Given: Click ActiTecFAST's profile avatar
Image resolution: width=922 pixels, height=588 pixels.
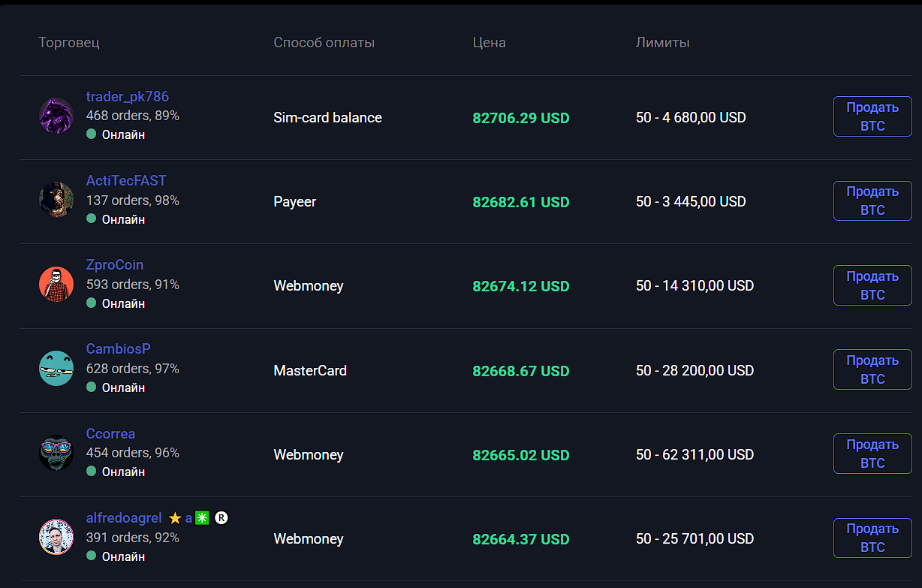Looking at the screenshot, I should [x=56, y=201].
